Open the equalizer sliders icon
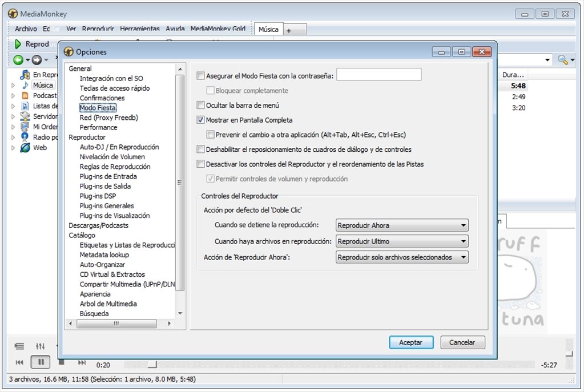This screenshot has width=584, height=392. click(x=40, y=346)
